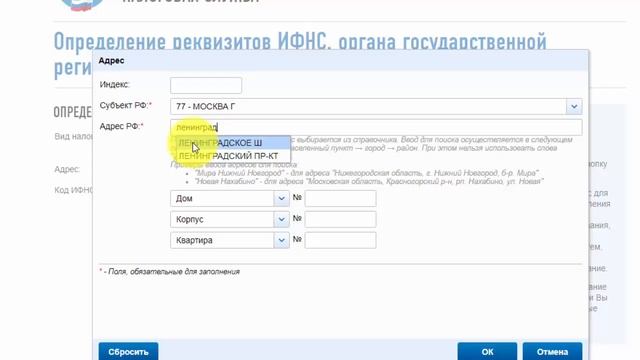Open the Субъект РФ dropdown arrow
Image resolution: width=640 pixels, height=360 pixels.
tap(574, 107)
